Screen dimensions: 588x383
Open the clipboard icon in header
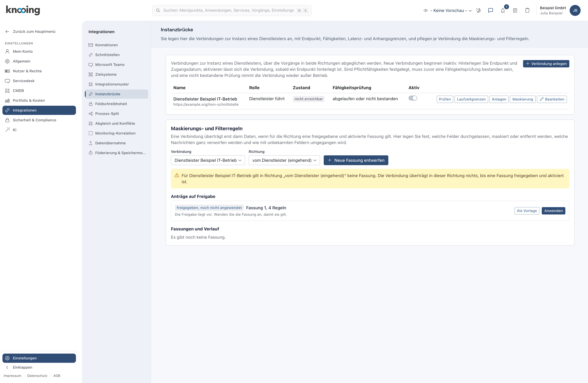(527, 10)
